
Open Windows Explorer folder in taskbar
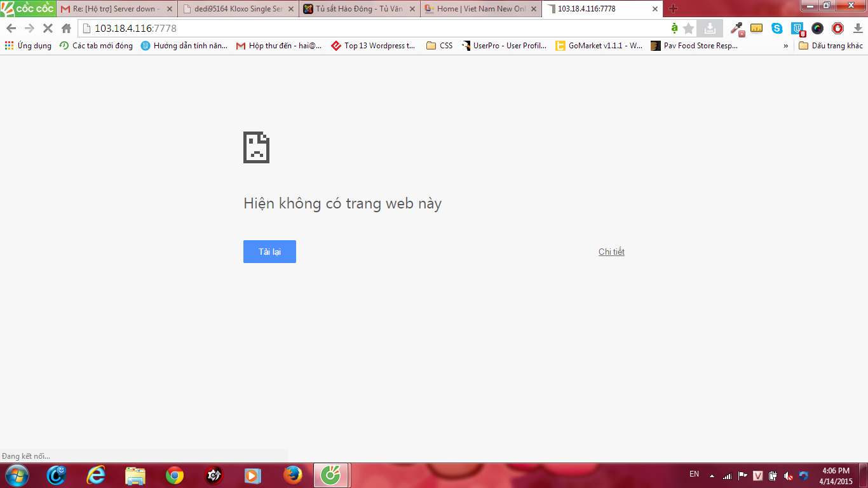pos(135,475)
